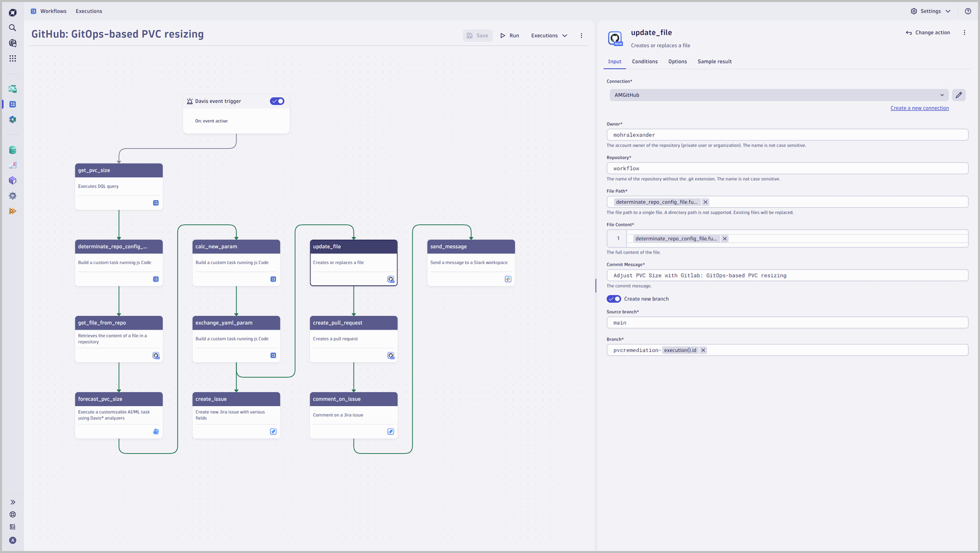The image size is (980, 553).
Task: Click the 'On: event active' trigger text
Action: (211, 121)
